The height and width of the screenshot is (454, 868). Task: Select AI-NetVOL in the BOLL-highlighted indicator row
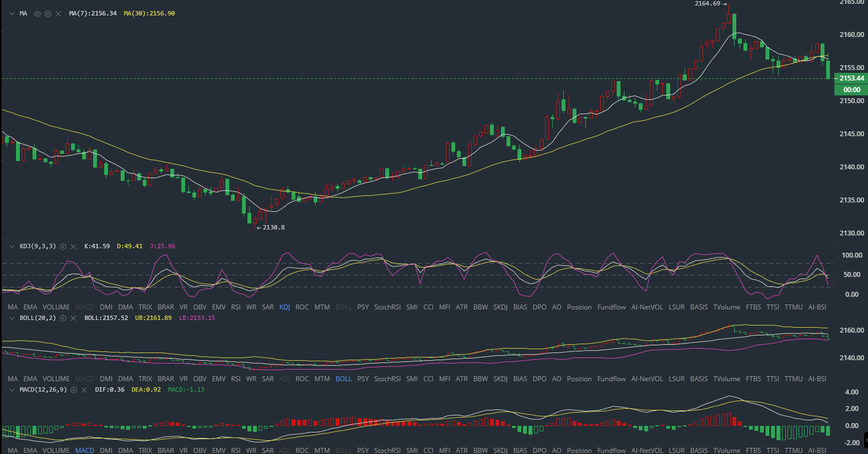click(647, 379)
